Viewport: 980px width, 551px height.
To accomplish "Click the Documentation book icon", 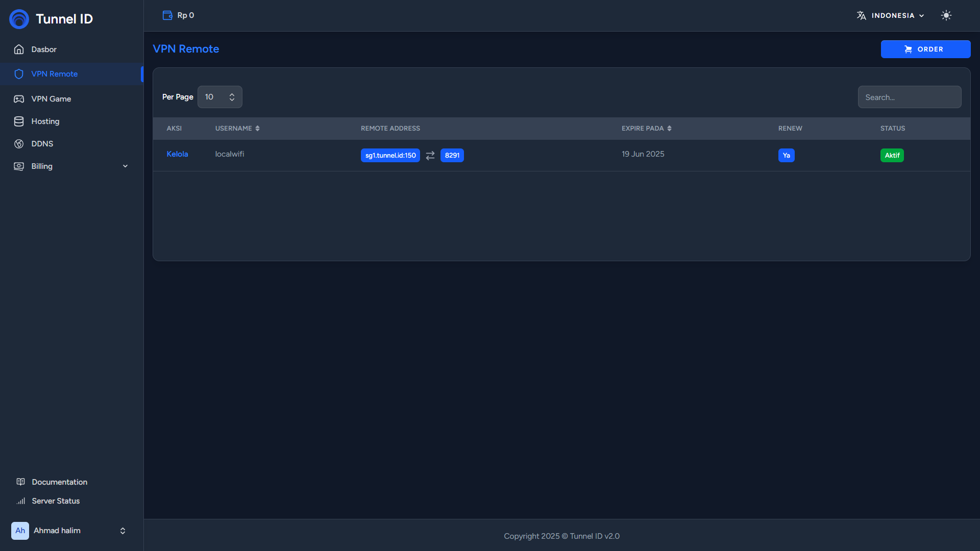I will click(20, 482).
